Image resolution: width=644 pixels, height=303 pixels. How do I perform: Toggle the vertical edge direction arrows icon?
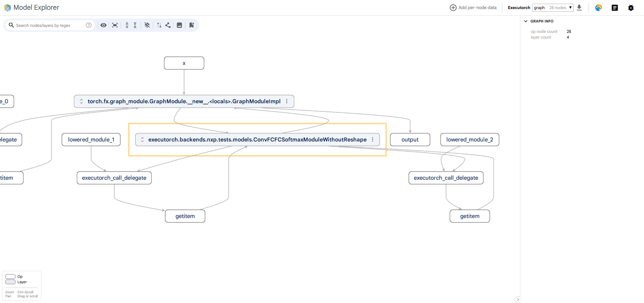point(159,25)
